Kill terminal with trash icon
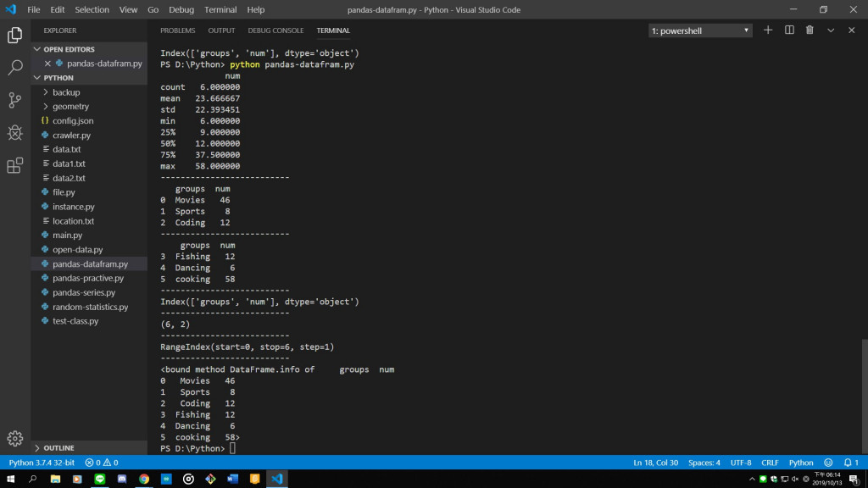Viewport: 868px width, 488px height. 810,30
